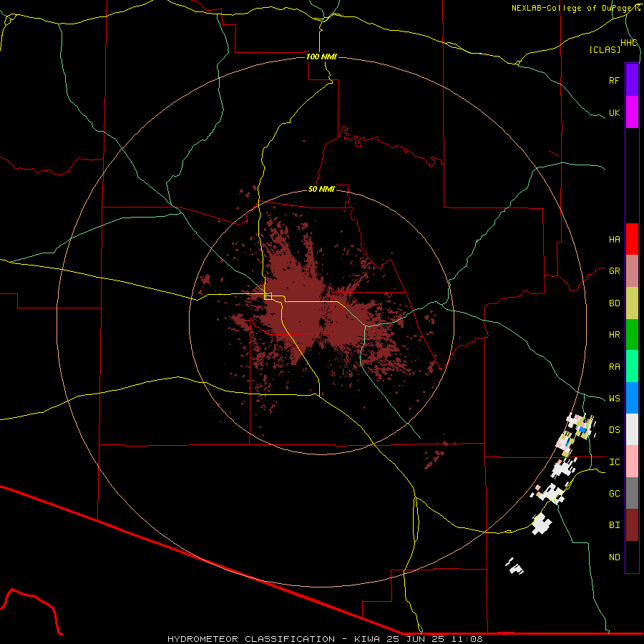This screenshot has height=644, width=644.
Task: Pick the light green RA legend swatch
Action: [x=632, y=366]
